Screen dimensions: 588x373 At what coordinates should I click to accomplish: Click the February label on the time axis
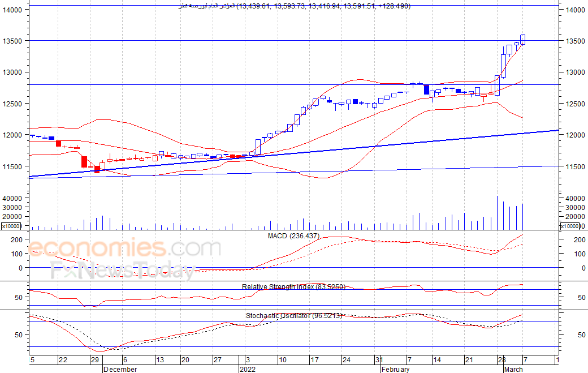(396, 369)
